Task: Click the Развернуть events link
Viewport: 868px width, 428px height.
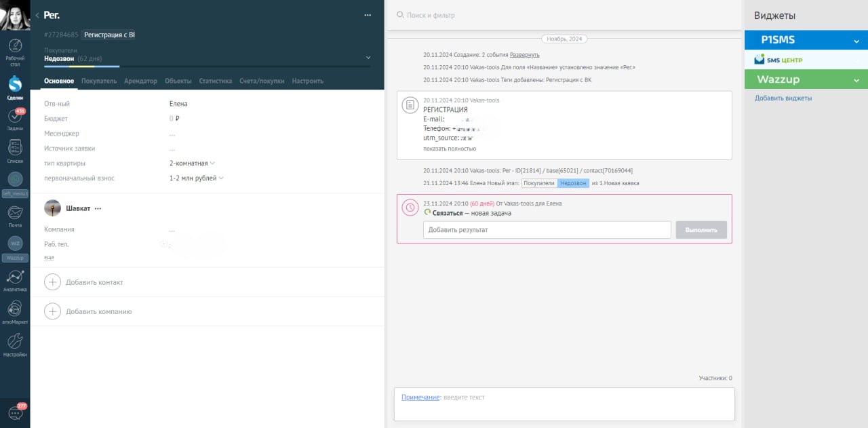Action: click(525, 55)
